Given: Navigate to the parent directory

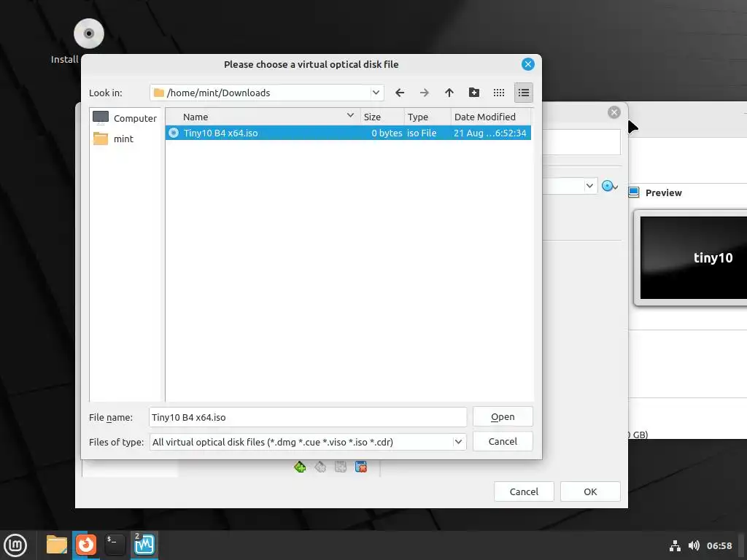Looking at the screenshot, I should pos(449,93).
